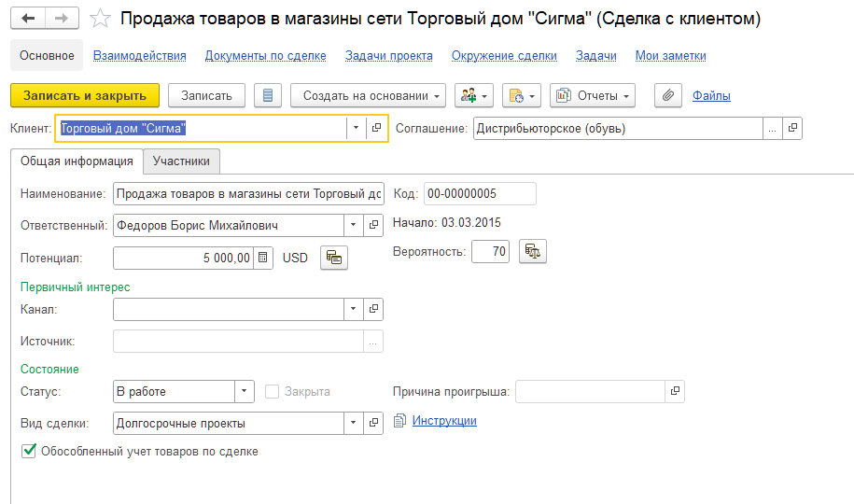Open the Мои заметки section

[x=670, y=56]
